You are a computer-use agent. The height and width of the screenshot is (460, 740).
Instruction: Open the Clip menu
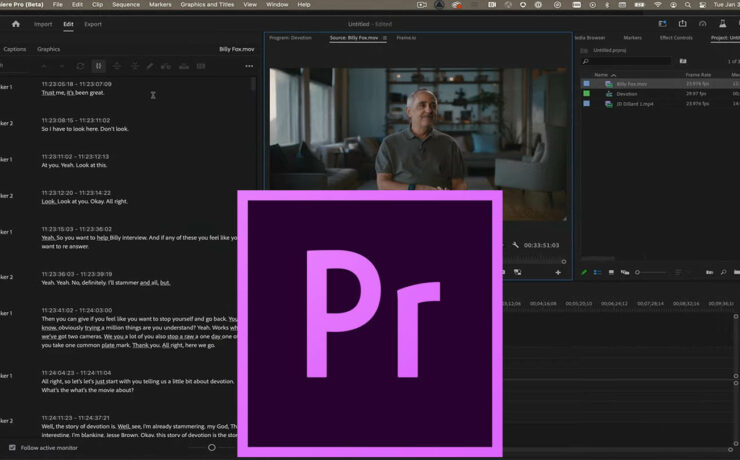[x=97, y=4]
